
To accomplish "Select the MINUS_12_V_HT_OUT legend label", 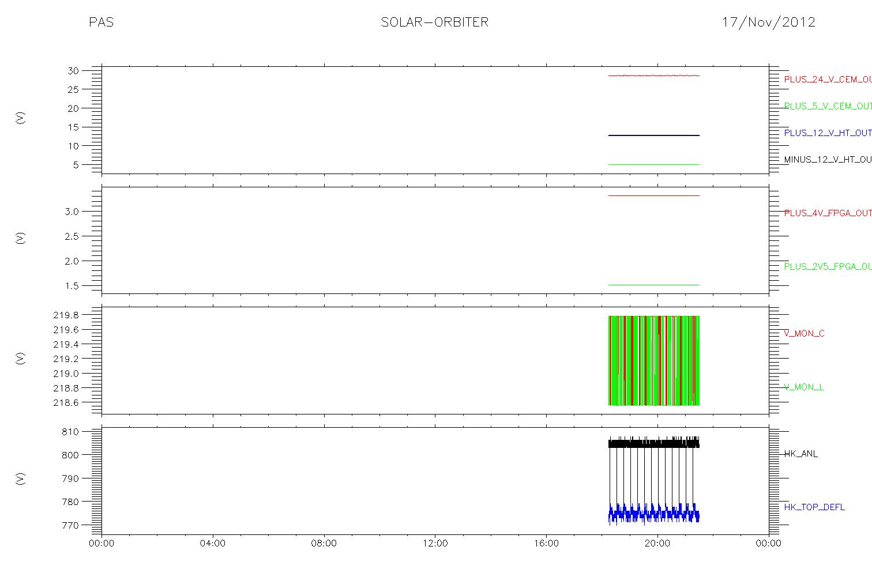I will coord(828,160).
